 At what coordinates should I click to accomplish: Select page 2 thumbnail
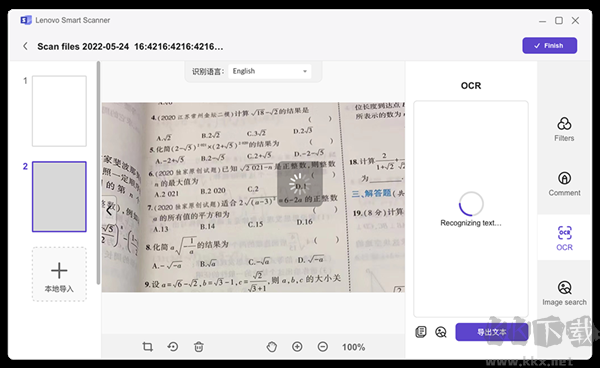click(x=59, y=197)
